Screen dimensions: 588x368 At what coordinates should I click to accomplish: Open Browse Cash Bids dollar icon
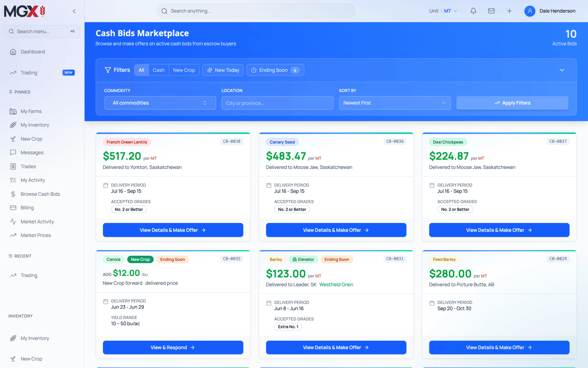tap(13, 194)
